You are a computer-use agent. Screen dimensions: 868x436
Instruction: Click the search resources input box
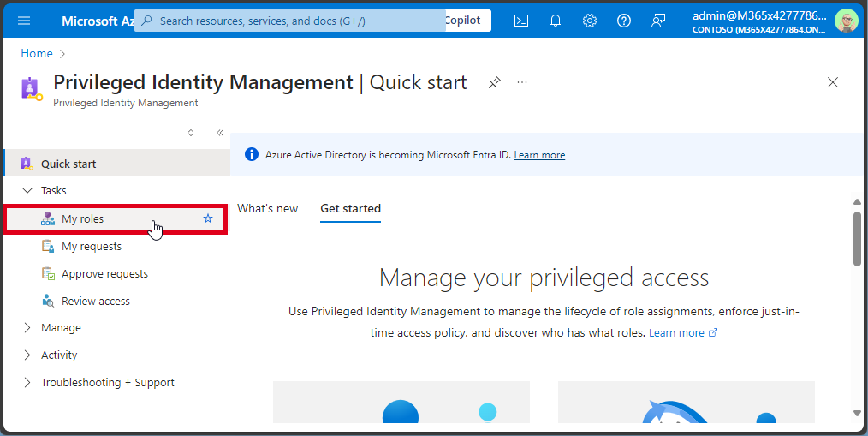point(291,21)
